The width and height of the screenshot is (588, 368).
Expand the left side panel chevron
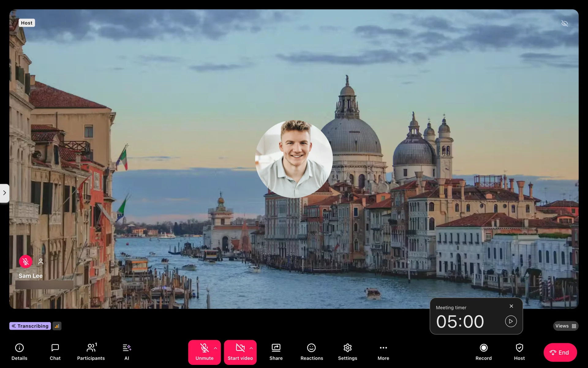pyautogui.click(x=5, y=193)
